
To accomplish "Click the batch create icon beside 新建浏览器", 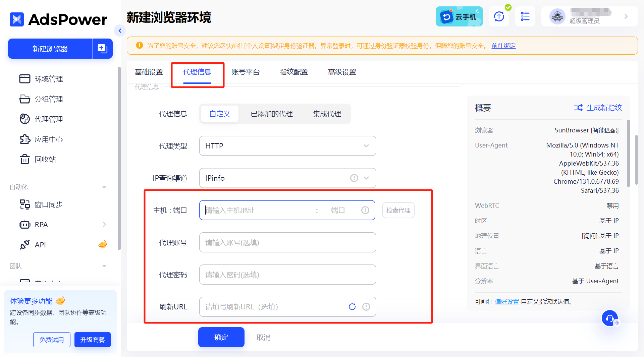I will tap(102, 49).
